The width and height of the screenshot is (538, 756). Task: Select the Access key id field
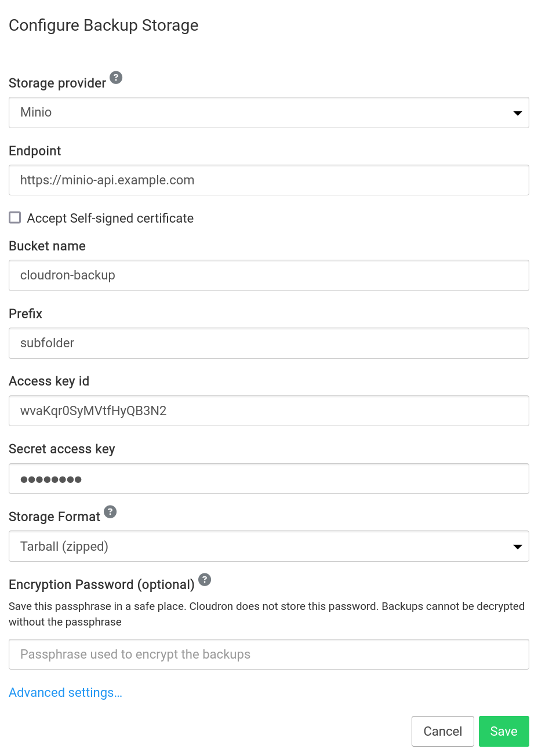point(268,411)
